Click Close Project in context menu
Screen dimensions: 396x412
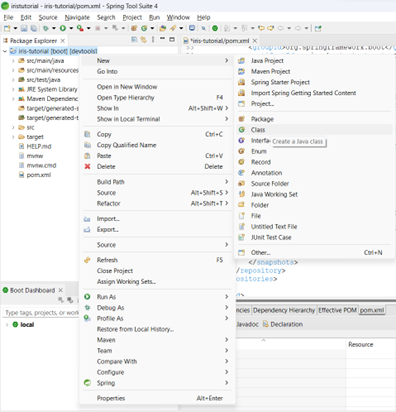tap(157, 271)
